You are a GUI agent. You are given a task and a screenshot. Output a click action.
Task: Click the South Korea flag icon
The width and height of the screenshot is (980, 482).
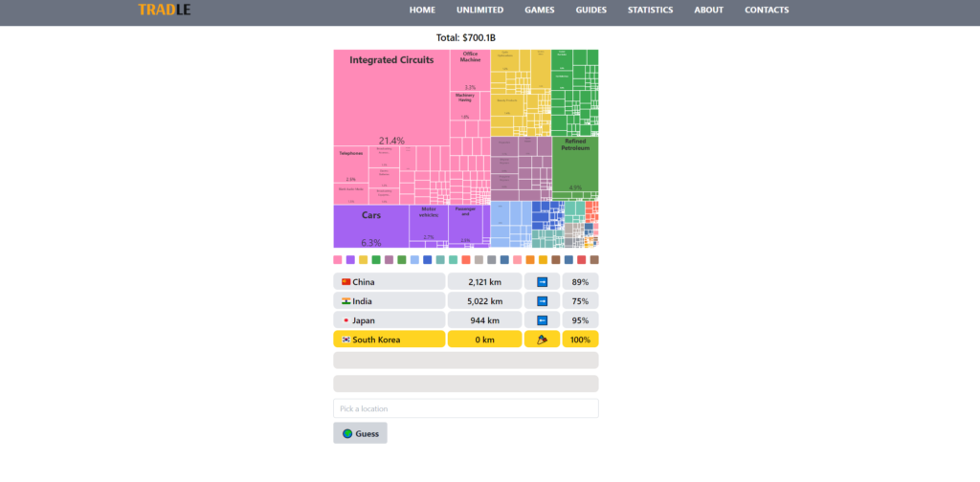click(x=345, y=340)
